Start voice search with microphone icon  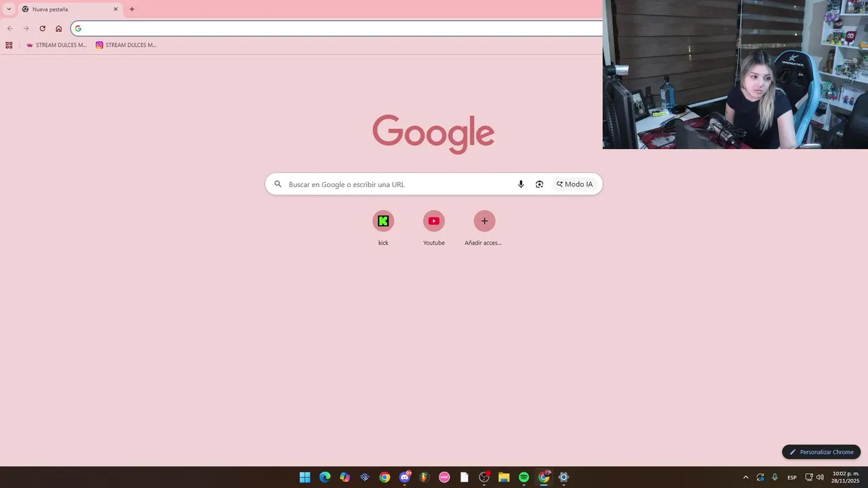point(521,184)
